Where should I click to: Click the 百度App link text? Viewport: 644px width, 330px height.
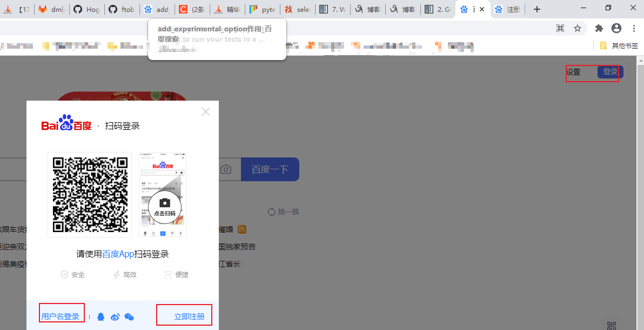118,254
